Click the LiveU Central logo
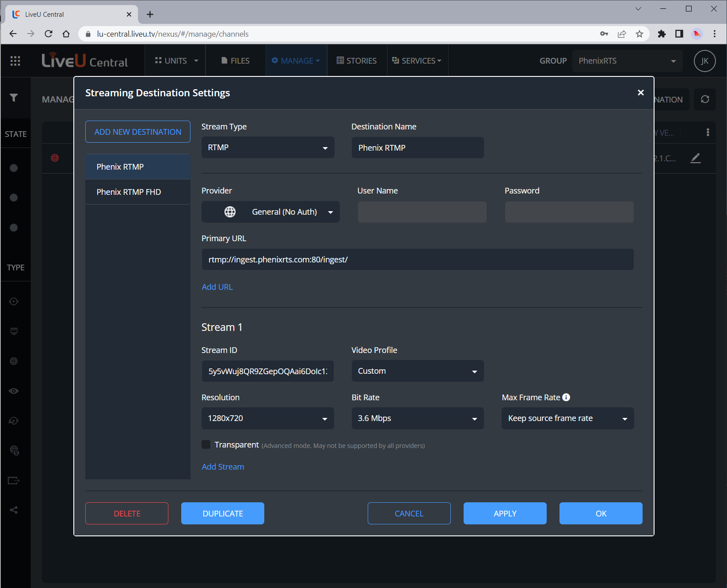The image size is (727, 588). [84, 61]
